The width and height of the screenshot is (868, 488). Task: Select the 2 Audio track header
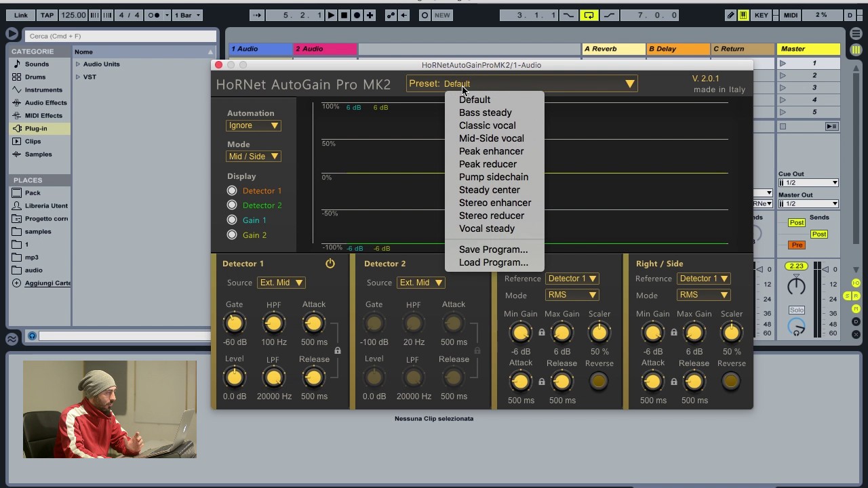coord(325,49)
